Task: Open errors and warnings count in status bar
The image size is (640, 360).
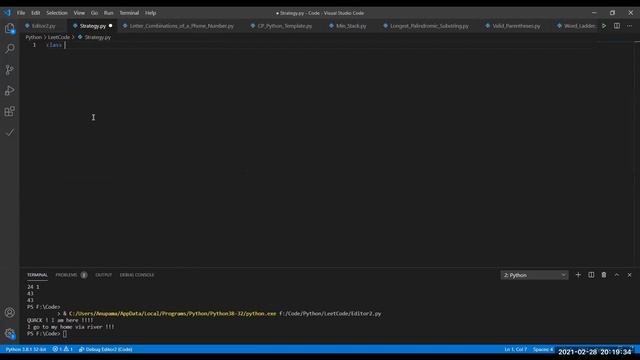Action: point(62,349)
